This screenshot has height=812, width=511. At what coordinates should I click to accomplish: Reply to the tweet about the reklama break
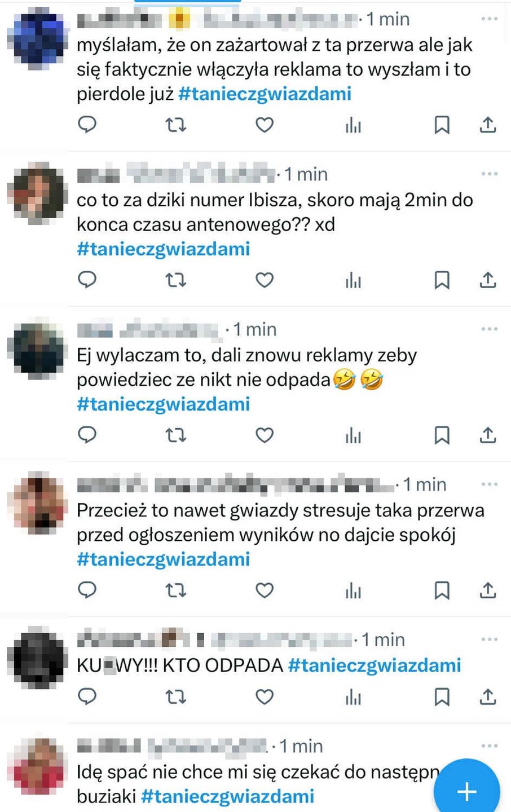pos(87,124)
